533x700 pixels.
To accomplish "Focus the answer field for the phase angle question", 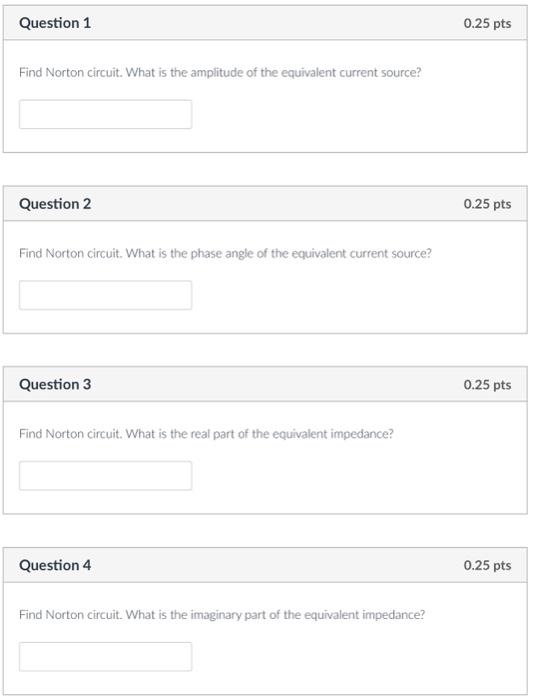I will pos(105,295).
